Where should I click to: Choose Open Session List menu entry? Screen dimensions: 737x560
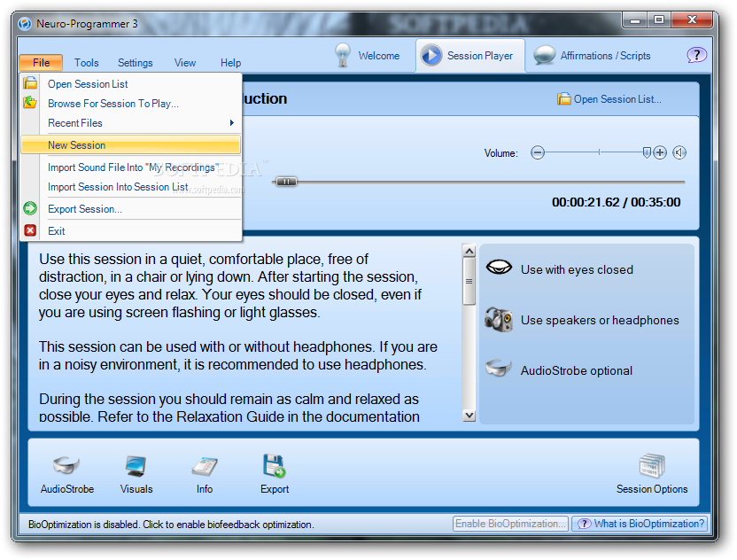(131, 83)
